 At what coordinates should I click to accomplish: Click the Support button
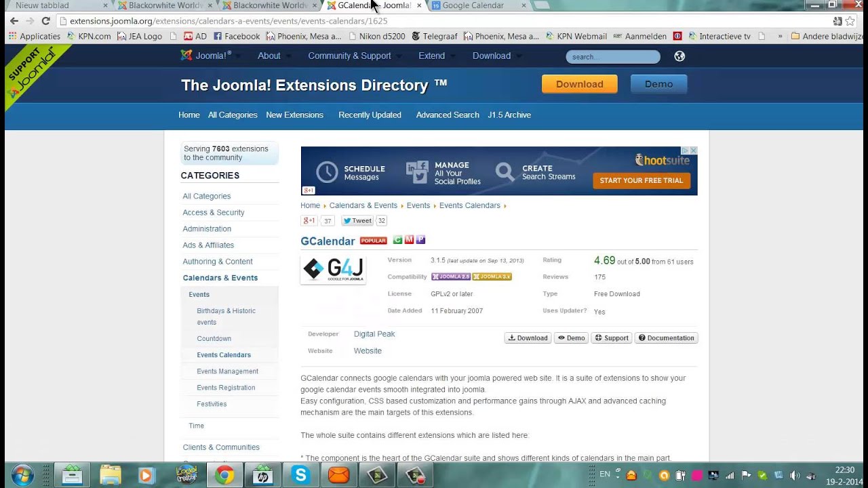(612, 338)
